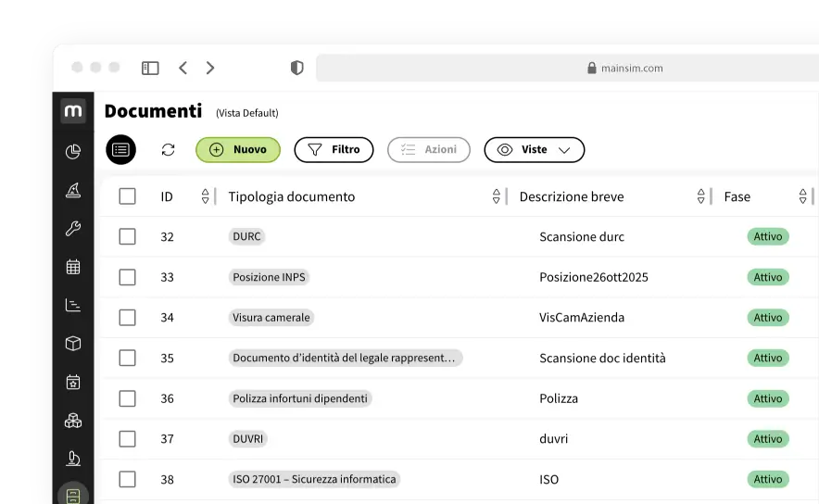Check the row for ID 33
819x504 pixels.
coord(128,277)
